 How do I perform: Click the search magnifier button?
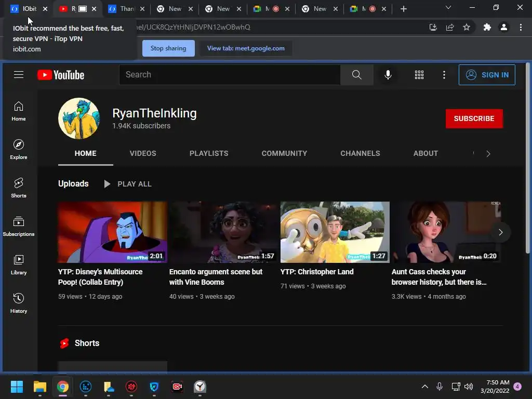pyautogui.click(x=356, y=75)
